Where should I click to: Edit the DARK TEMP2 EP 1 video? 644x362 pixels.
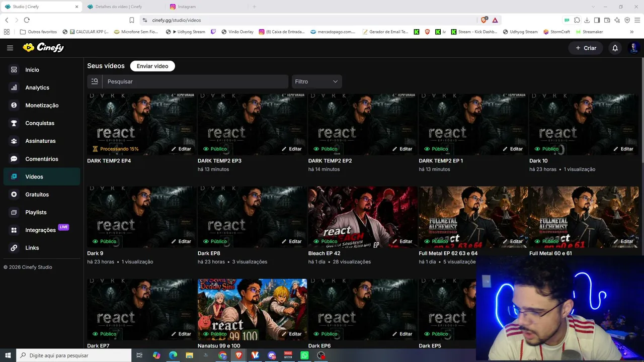(x=513, y=149)
